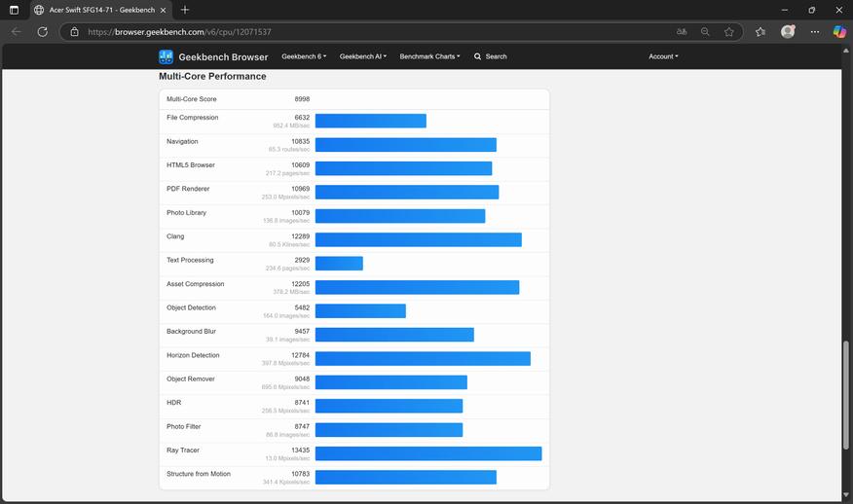Click the PDF Renderer row label
The width and height of the screenshot is (853, 504).
188,189
